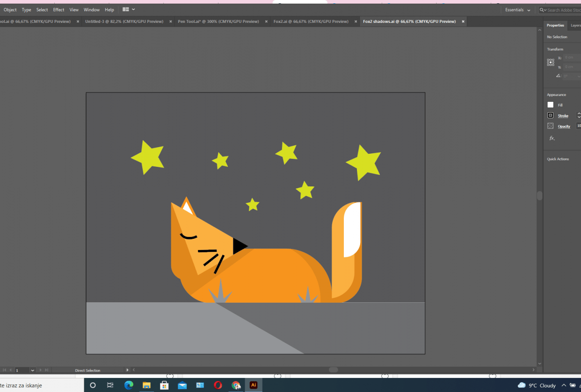Click the Opacity transparency icon
This screenshot has height=392, width=581.
coord(550,126)
